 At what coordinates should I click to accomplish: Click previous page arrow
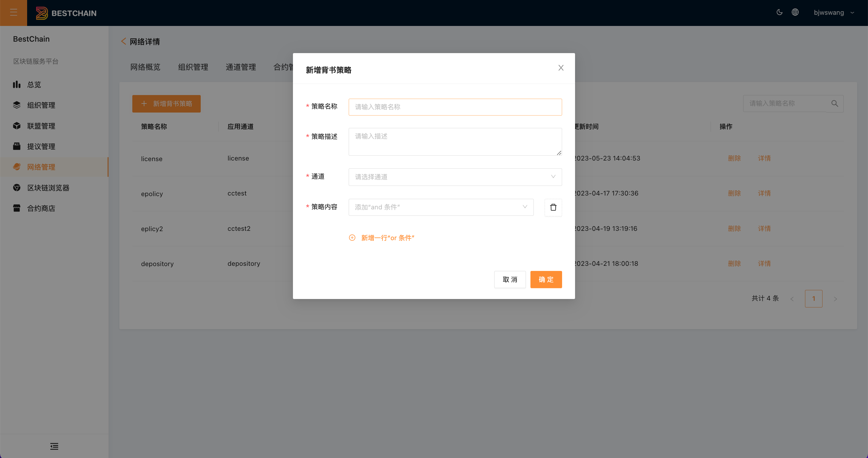pos(792,299)
